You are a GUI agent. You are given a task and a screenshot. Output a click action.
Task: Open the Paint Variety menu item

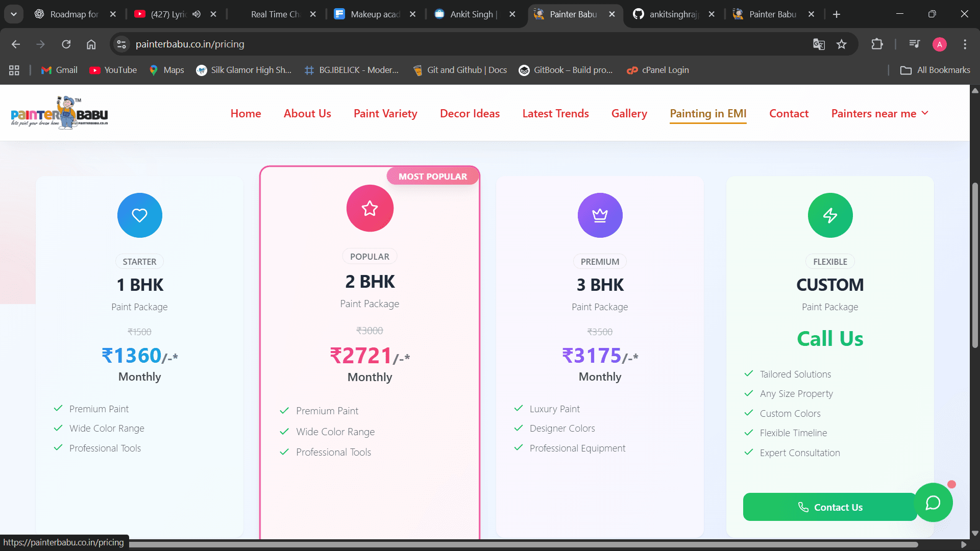coord(385,113)
